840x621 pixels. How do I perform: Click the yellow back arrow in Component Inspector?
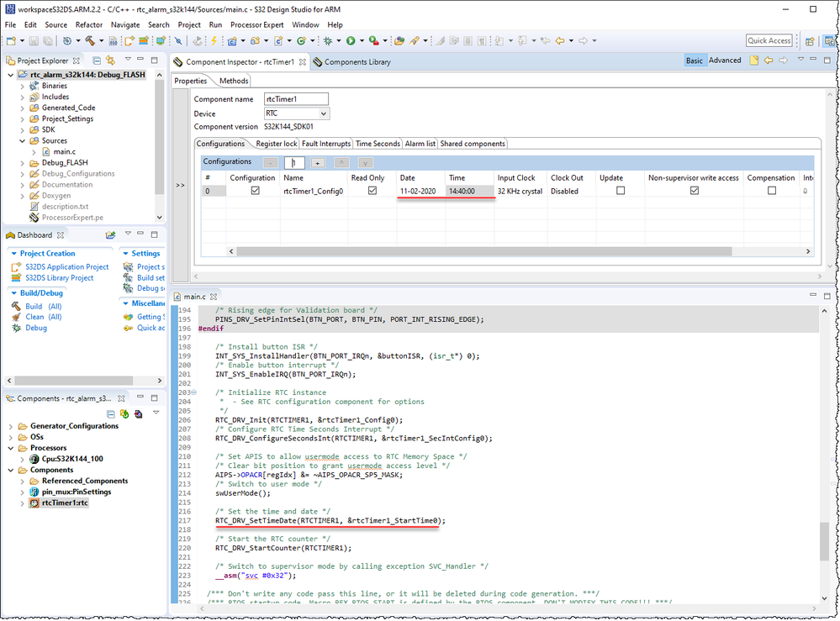pyautogui.click(x=768, y=61)
